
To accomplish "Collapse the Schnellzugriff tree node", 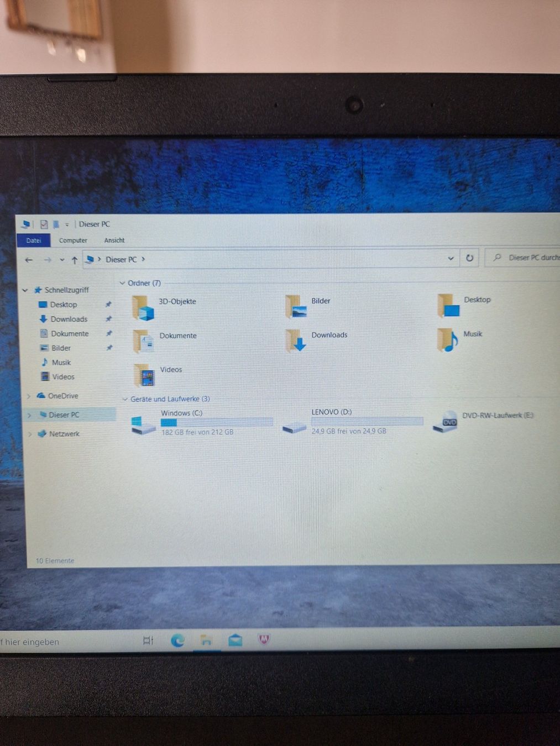I will pyautogui.click(x=25, y=290).
